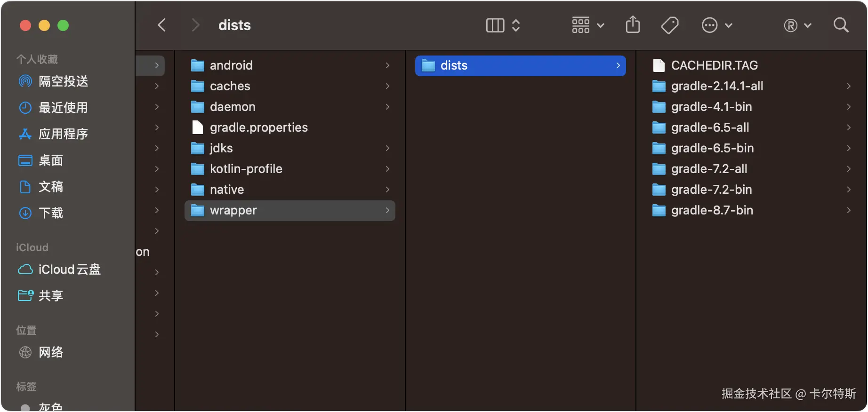Select the CACHEDIR.TAG file
The width and height of the screenshot is (868, 412).
(x=714, y=65)
